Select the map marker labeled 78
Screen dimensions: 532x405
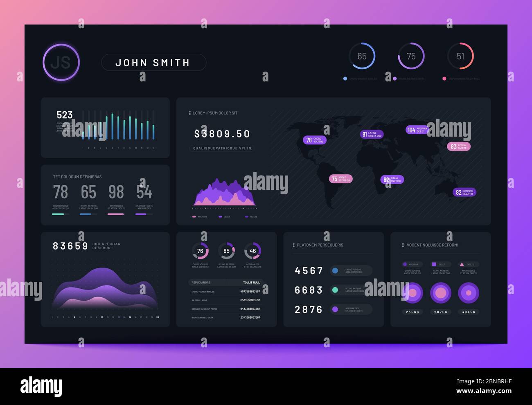tap(315, 140)
